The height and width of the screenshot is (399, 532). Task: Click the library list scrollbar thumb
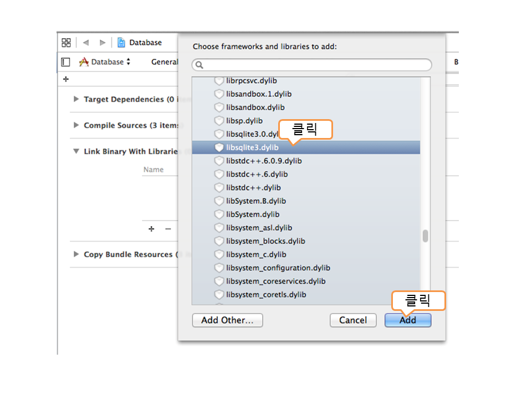[x=426, y=236]
